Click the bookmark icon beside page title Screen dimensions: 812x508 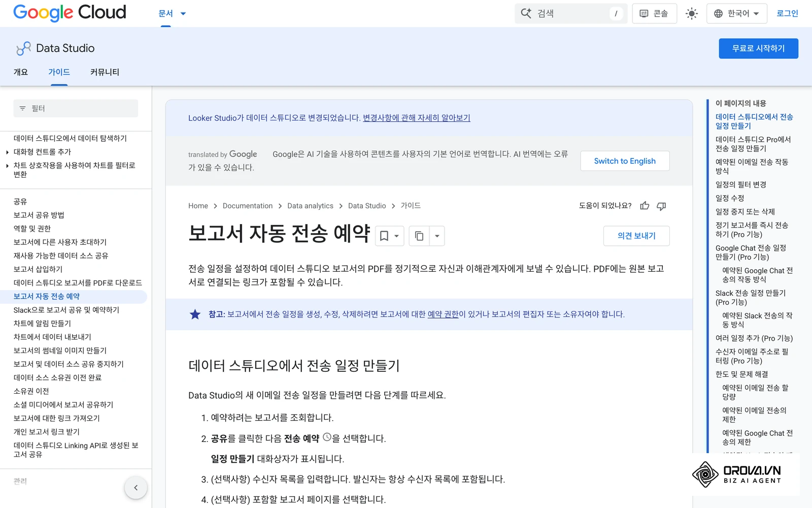pyautogui.click(x=384, y=236)
